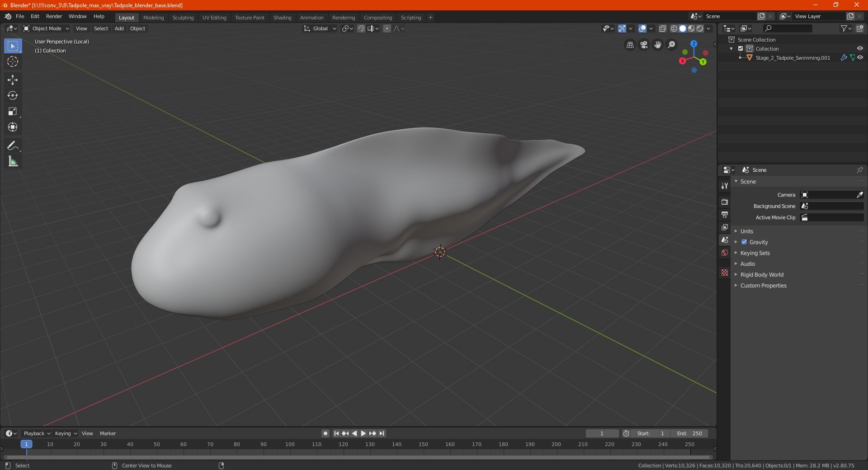Enable material preview shading
868x470 pixels.
pos(691,28)
